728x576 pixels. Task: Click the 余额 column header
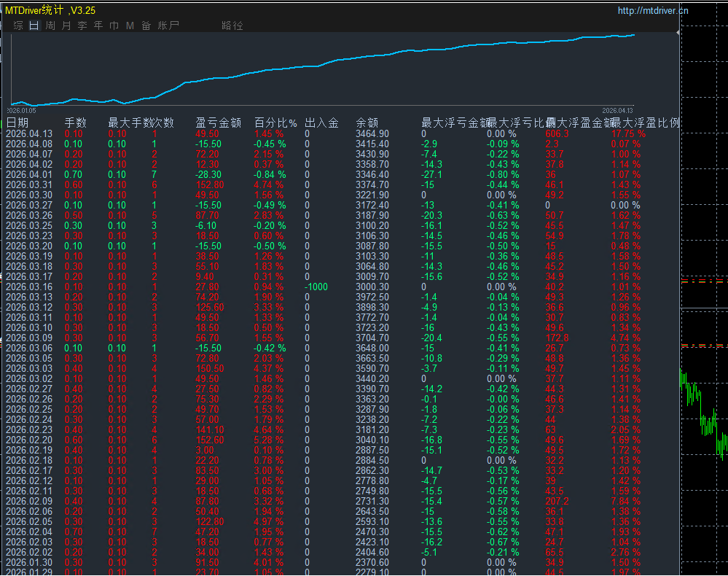point(367,122)
